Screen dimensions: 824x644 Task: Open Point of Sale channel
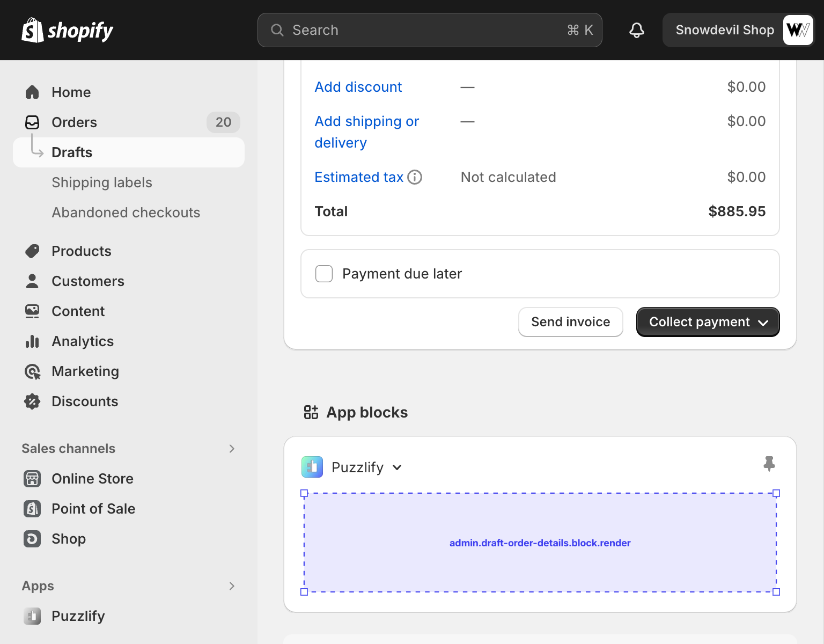pos(93,509)
